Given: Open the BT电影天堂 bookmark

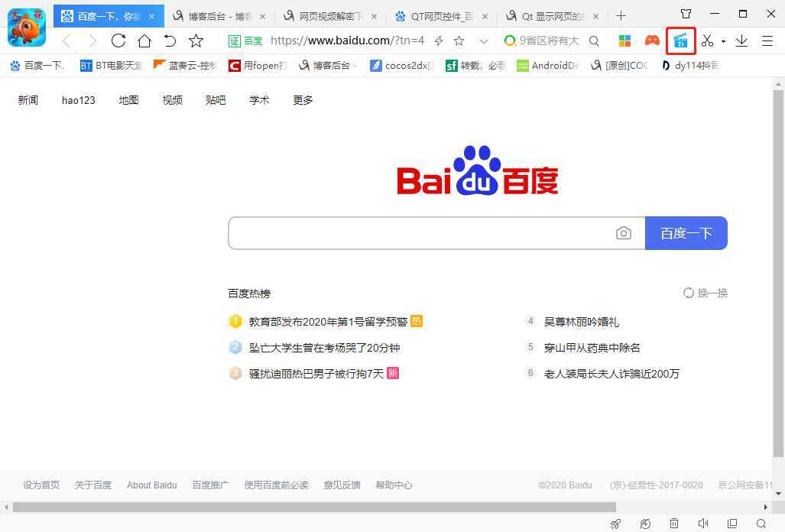Looking at the screenshot, I should (111, 66).
